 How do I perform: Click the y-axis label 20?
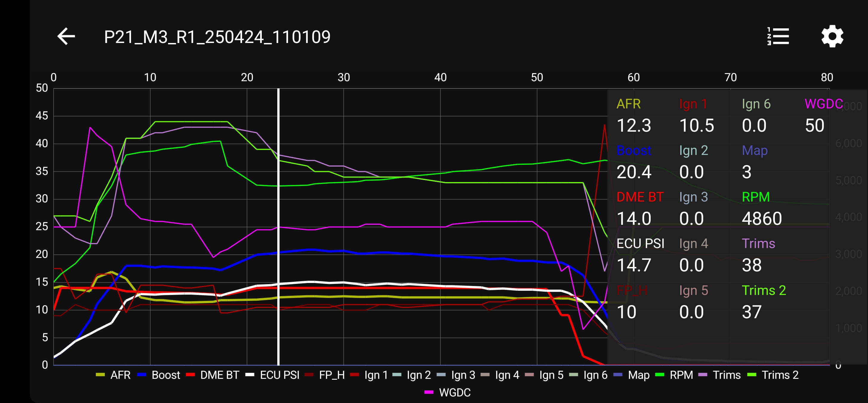point(42,254)
